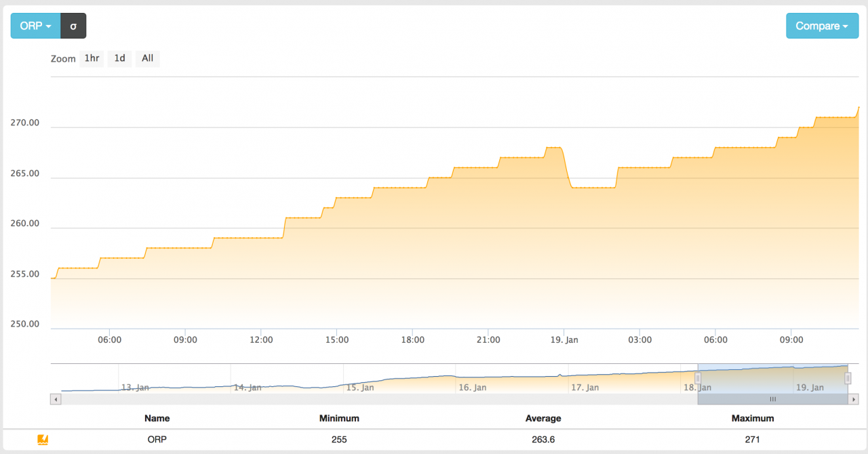Viewport: 868px width, 454px height.
Task: Set zoom range to 1d
Action: point(119,58)
